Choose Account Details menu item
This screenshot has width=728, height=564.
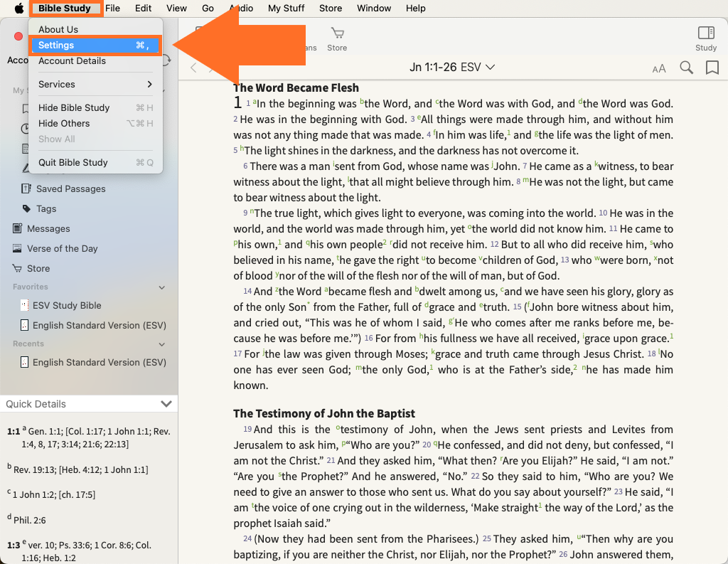(x=72, y=61)
